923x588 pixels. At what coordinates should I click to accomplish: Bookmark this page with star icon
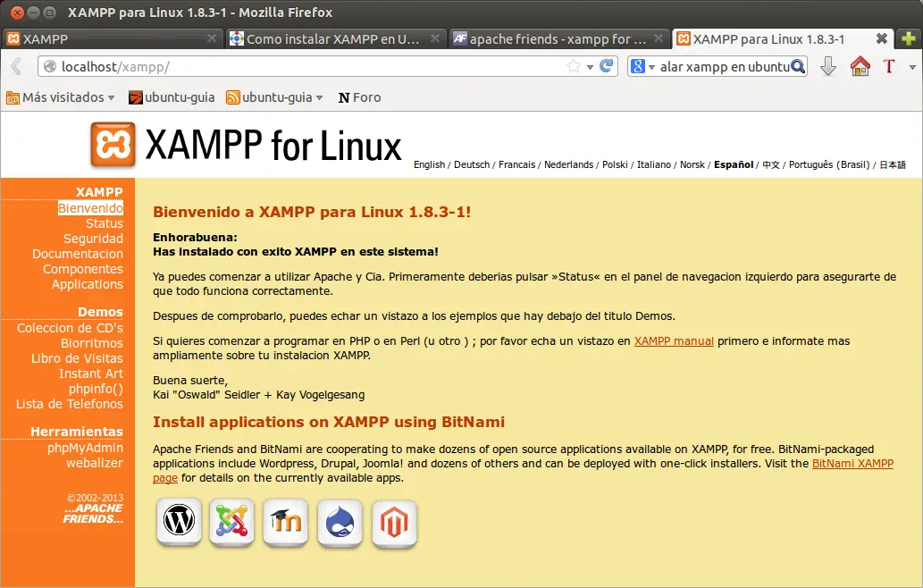click(574, 66)
